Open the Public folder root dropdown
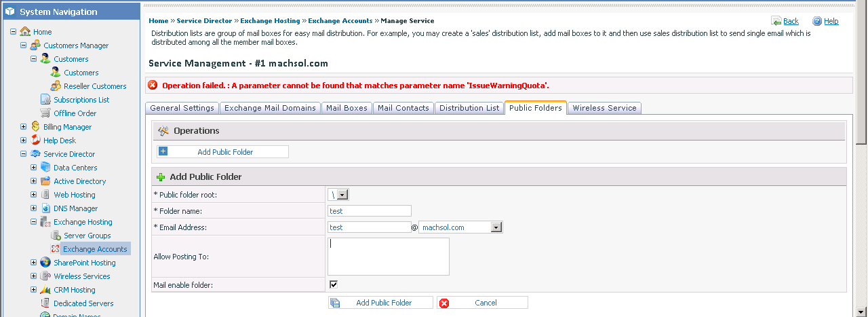Image resolution: width=868 pixels, height=317 pixels. coord(342,195)
